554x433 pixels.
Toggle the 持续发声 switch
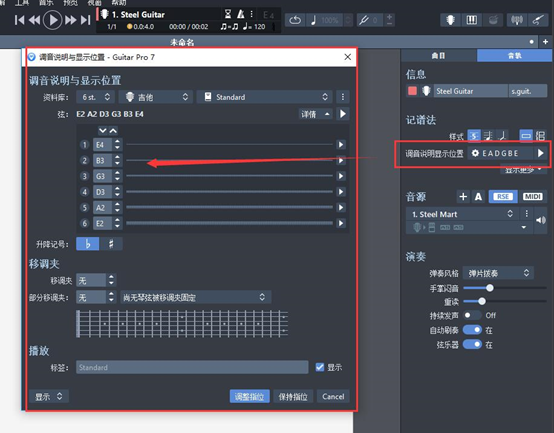[x=472, y=315]
